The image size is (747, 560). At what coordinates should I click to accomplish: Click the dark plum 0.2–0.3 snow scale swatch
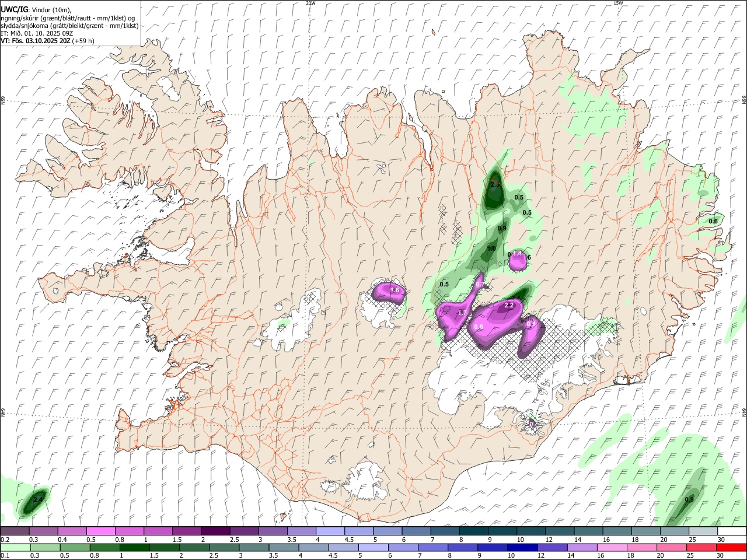click(15, 531)
